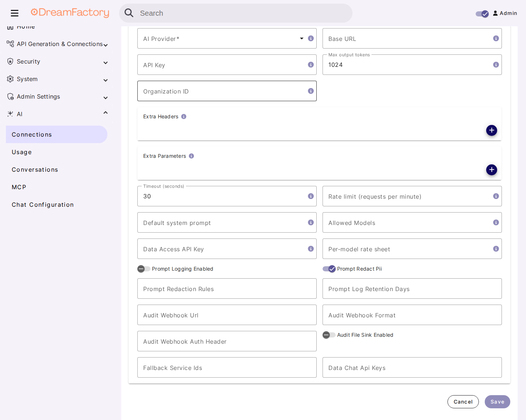
Task: Enable Audit File Sink toggle
Action: [x=329, y=335]
